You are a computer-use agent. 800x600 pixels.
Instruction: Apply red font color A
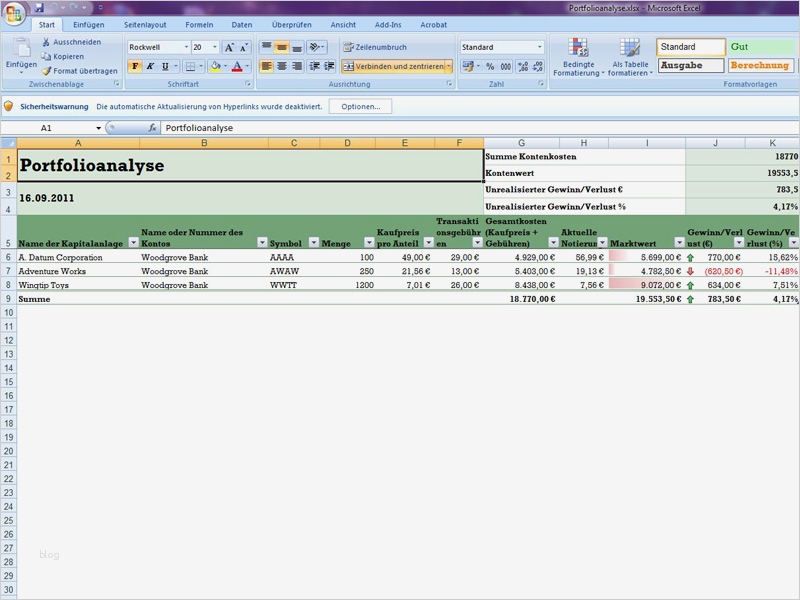(x=237, y=66)
